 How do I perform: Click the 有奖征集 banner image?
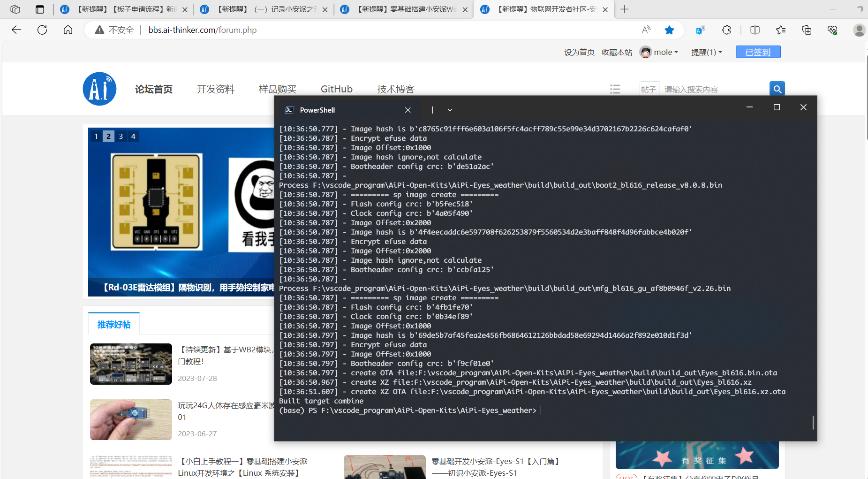[x=697, y=455]
